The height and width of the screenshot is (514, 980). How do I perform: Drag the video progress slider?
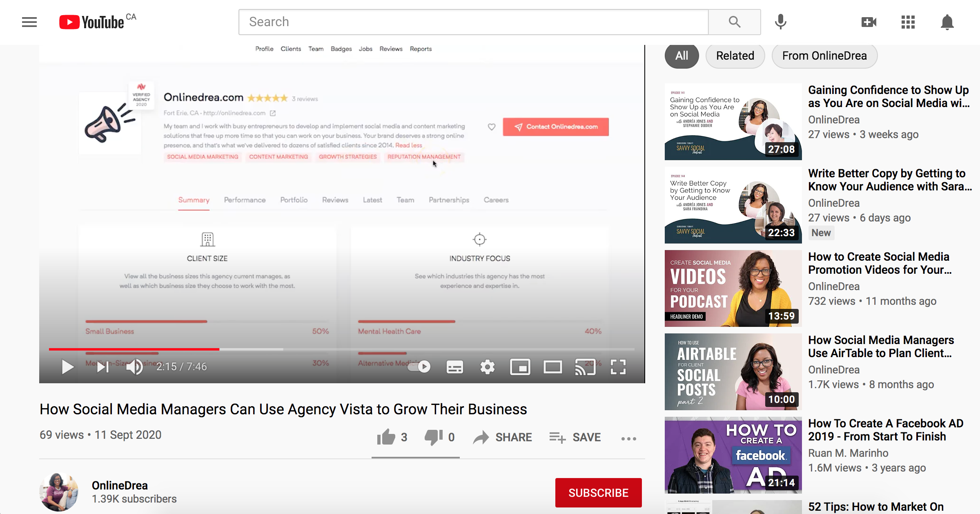click(220, 348)
